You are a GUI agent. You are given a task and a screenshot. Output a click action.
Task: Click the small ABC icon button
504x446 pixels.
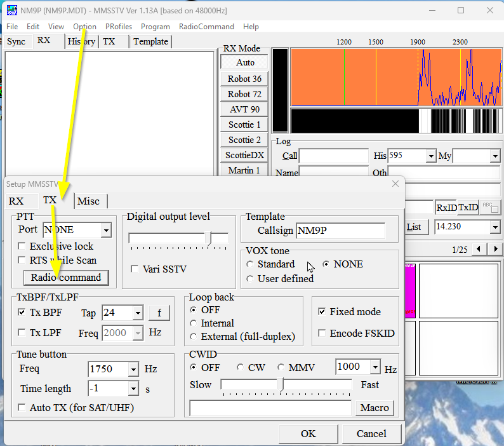point(490,207)
